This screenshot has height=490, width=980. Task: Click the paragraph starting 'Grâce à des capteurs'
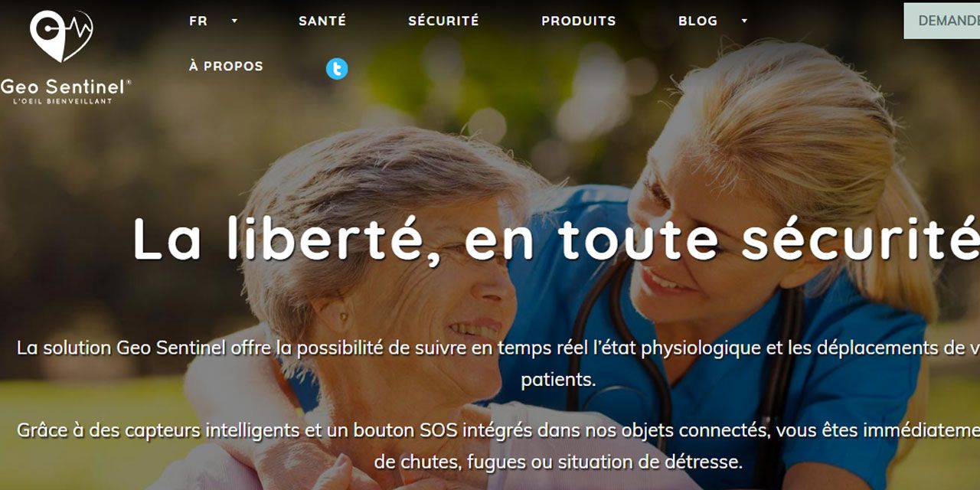tap(498, 446)
